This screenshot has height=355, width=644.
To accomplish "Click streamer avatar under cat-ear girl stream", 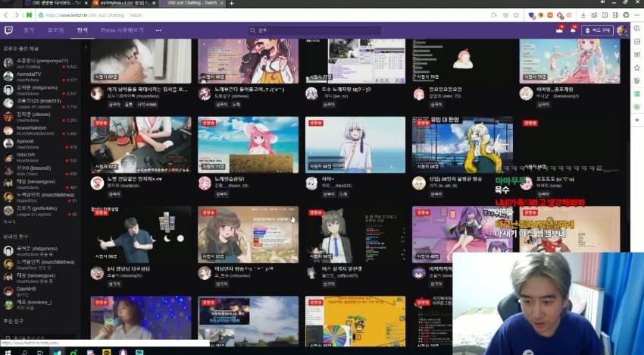I will (x=311, y=273).
